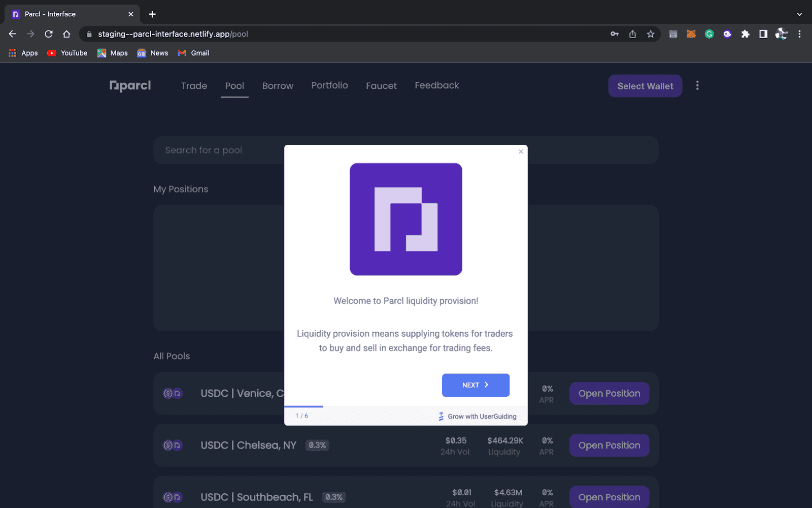Click the $0.35 24h volume value

(456, 440)
